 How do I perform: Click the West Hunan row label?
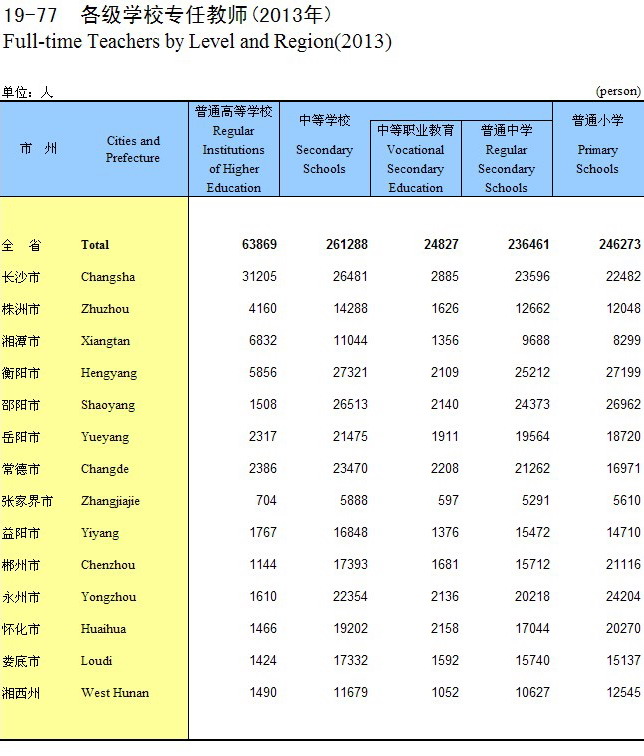pyautogui.click(x=115, y=693)
